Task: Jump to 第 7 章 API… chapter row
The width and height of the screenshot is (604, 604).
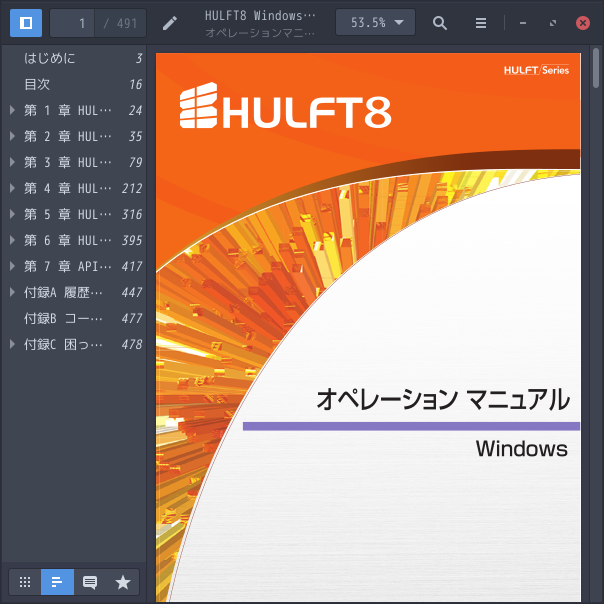Action: [74, 266]
